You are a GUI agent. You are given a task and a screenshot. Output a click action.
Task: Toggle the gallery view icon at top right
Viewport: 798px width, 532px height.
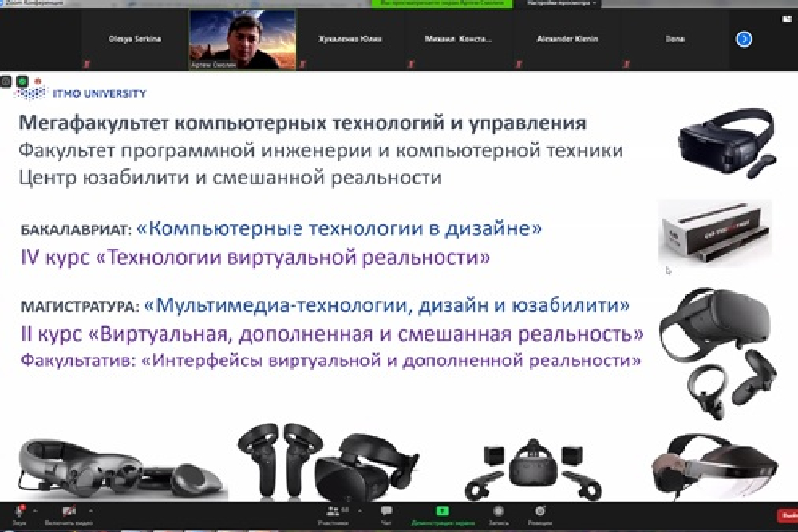coord(788,18)
